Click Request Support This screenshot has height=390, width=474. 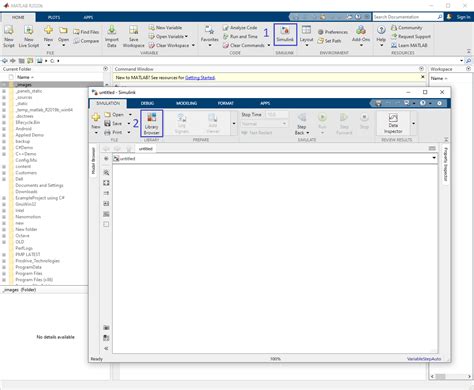[411, 36]
